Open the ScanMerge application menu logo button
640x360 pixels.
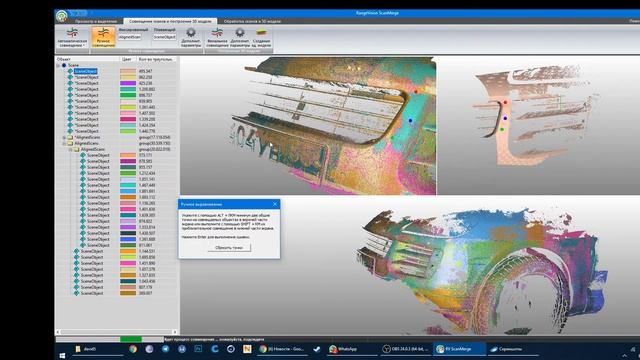62,16
